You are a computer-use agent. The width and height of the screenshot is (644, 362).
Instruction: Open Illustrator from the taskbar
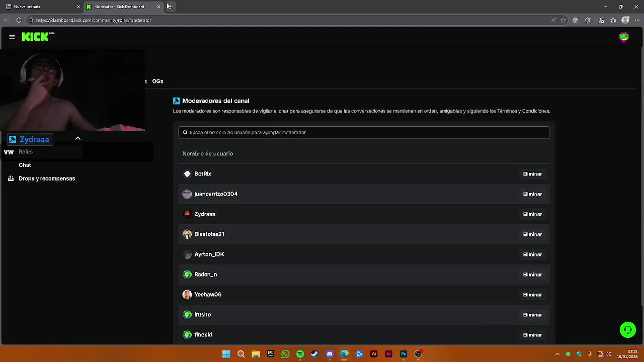374,354
